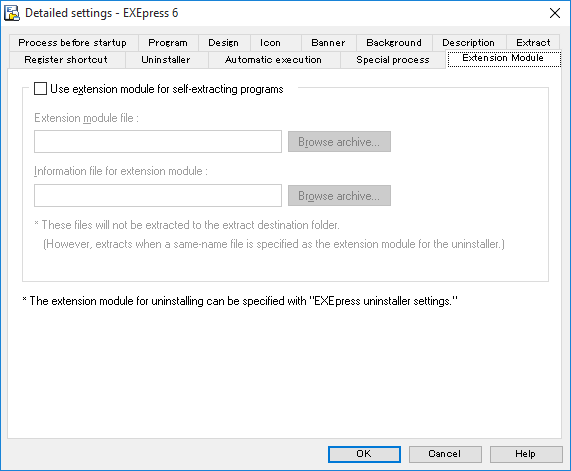Switch to the Background tab

coord(394,43)
